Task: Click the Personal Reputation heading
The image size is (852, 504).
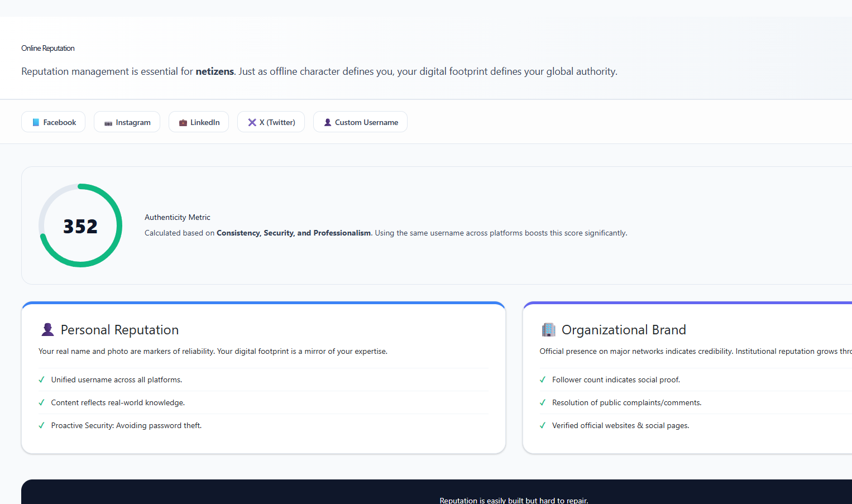Action: point(119,330)
